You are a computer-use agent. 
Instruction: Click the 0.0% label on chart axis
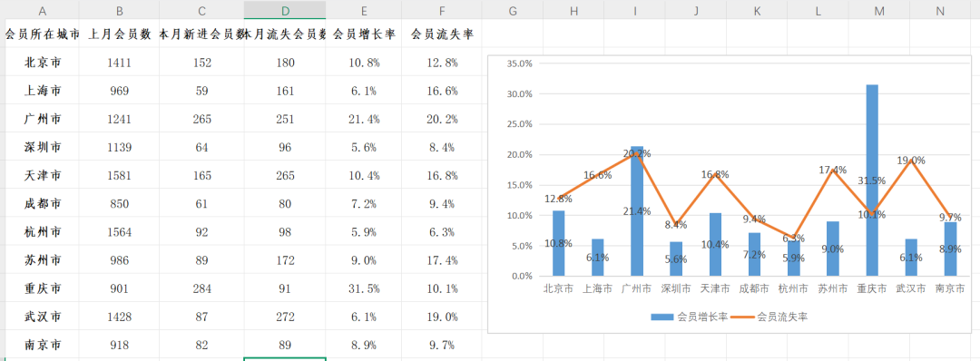[x=523, y=276]
